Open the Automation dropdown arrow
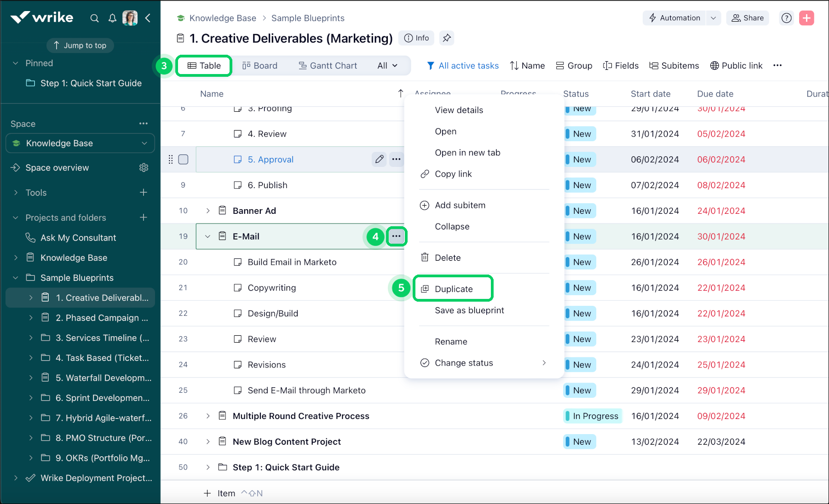Screen dimensions: 829x504 tap(714, 18)
